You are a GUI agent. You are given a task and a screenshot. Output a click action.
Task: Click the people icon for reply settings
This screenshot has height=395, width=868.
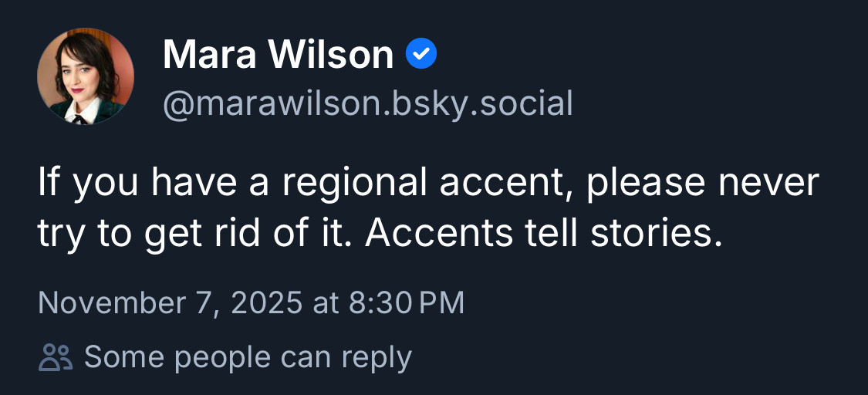coord(55,357)
